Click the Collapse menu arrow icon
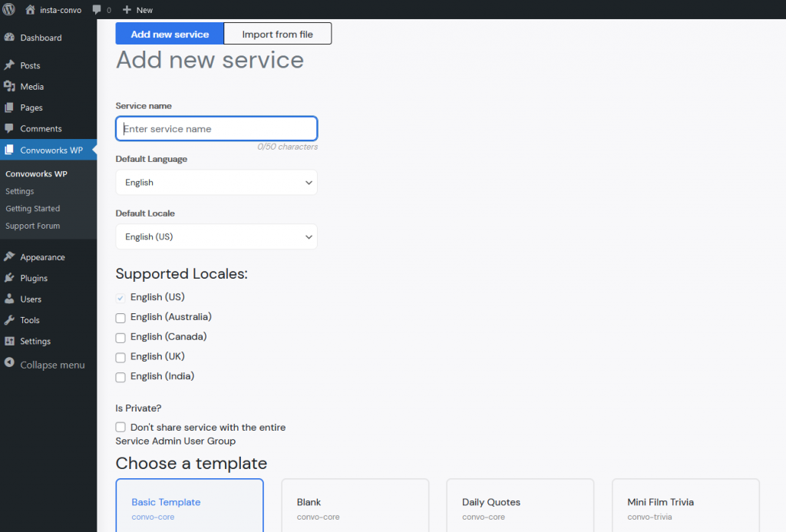Viewport: 786px width, 532px height. (x=9, y=363)
